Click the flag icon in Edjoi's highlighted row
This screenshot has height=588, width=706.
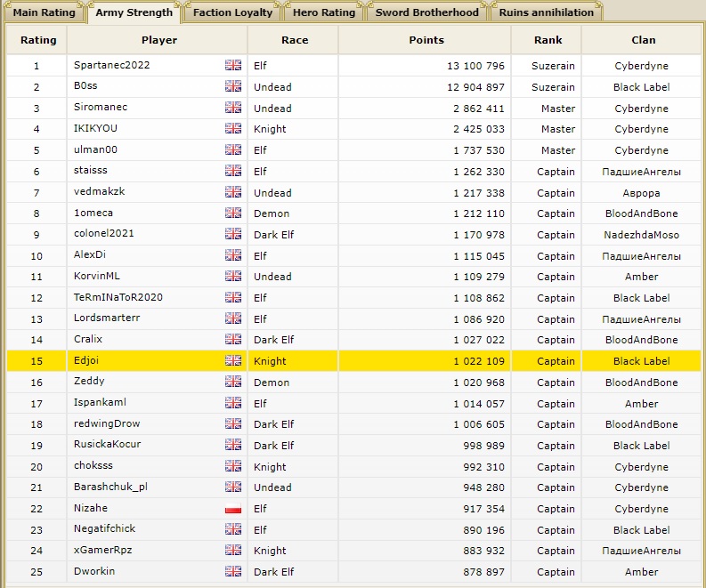(233, 361)
